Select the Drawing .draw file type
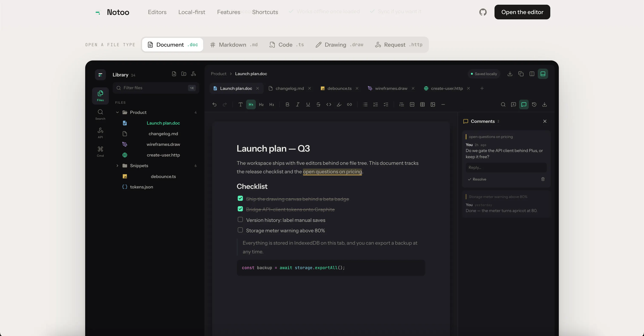 (339, 45)
